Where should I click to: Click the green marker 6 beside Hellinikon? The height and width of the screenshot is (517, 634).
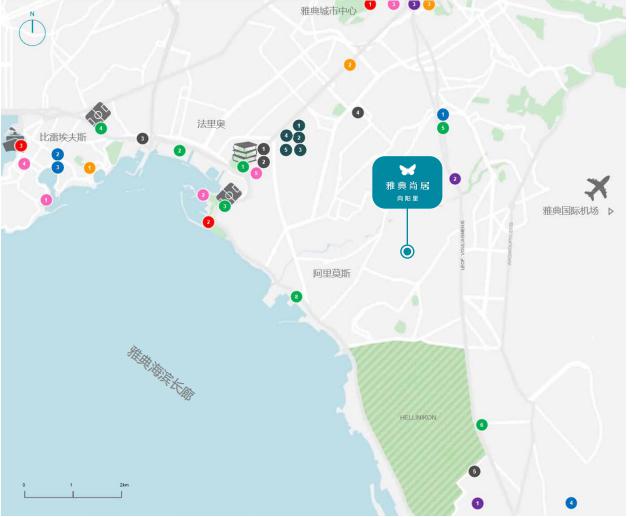482,425
